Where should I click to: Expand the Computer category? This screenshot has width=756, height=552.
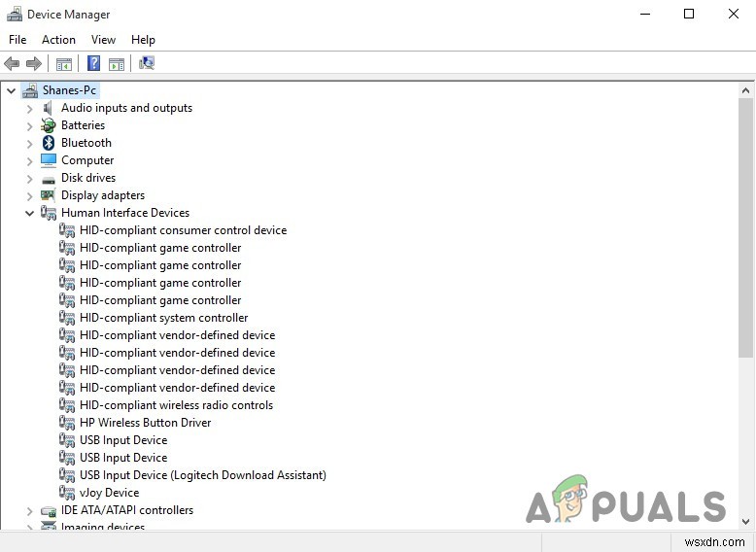[x=30, y=161]
